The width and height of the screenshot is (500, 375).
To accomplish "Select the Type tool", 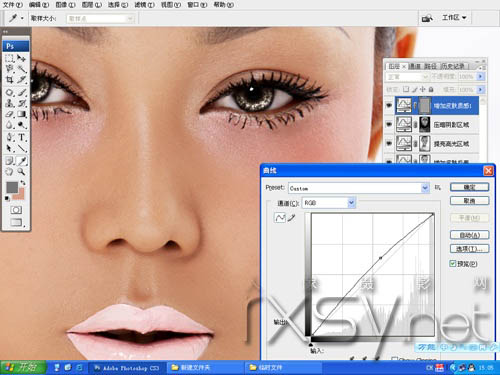I will point(22,137).
